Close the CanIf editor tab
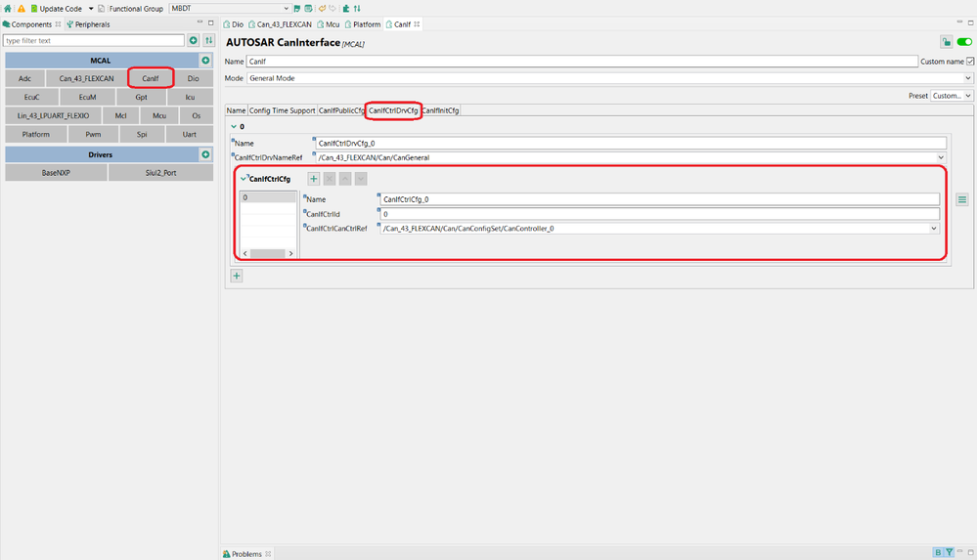The image size is (977, 560). [x=417, y=24]
